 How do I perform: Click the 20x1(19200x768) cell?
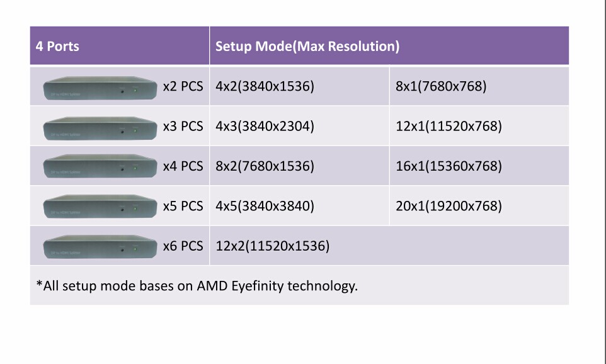(x=479, y=206)
